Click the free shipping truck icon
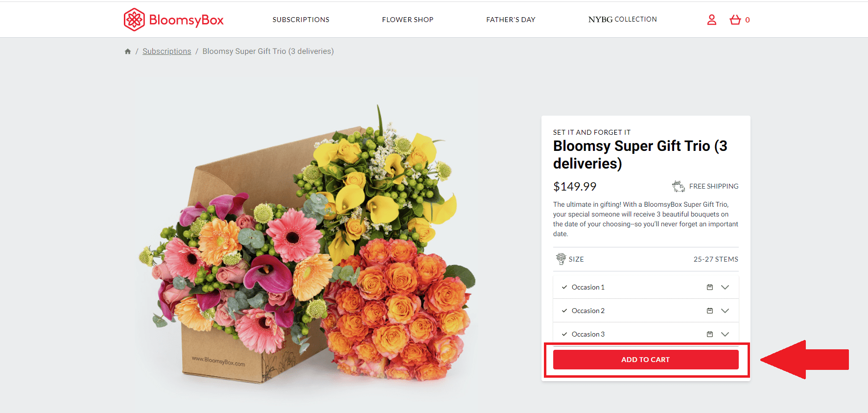Viewport: 868px width, 413px height. pos(678,186)
